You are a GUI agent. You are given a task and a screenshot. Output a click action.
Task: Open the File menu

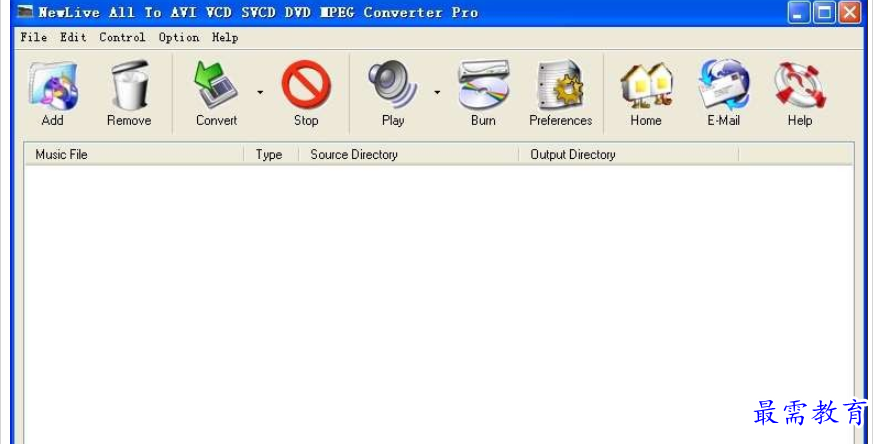pos(33,37)
